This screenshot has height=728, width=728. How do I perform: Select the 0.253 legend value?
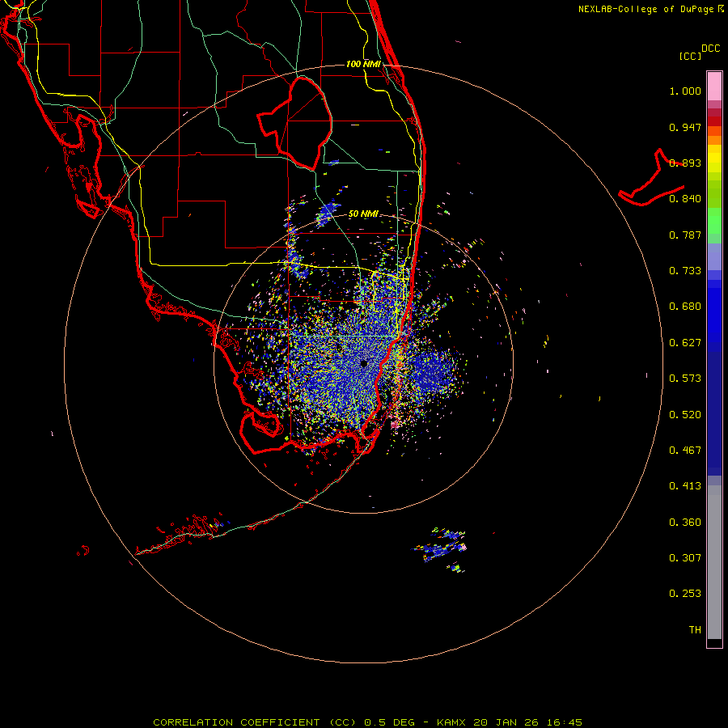coord(685,594)
